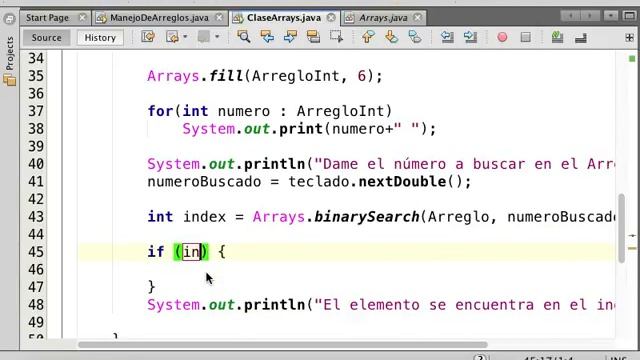Click Previous Bookmark icon
The height and width of the screenshot is (360, 640).
click(368, 37)
